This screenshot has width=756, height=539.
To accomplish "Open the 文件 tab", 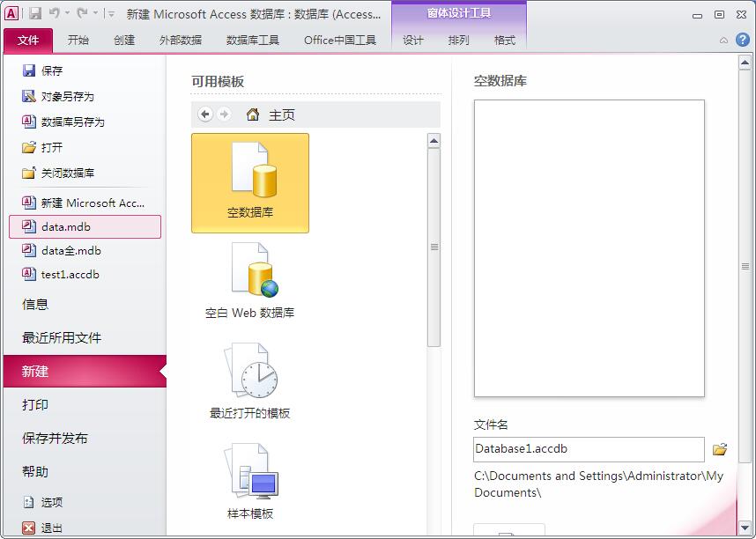I will click(28, 40).
